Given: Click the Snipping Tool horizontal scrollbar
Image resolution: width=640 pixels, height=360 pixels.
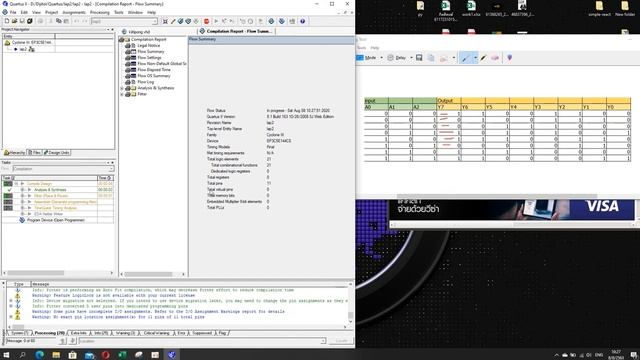Looking at the screenshot, I should coord(497,196).
